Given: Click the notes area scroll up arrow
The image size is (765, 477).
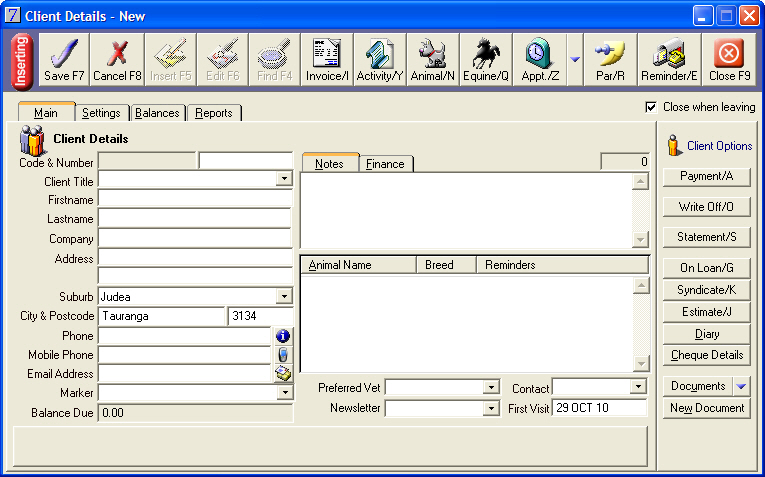Looking at the screenshot, I should tap(641, 182).
